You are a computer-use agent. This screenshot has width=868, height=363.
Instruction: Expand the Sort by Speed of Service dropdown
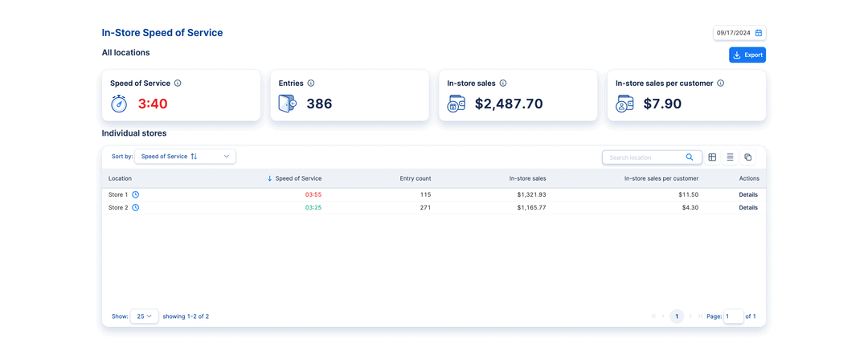(x=185, y=157)
